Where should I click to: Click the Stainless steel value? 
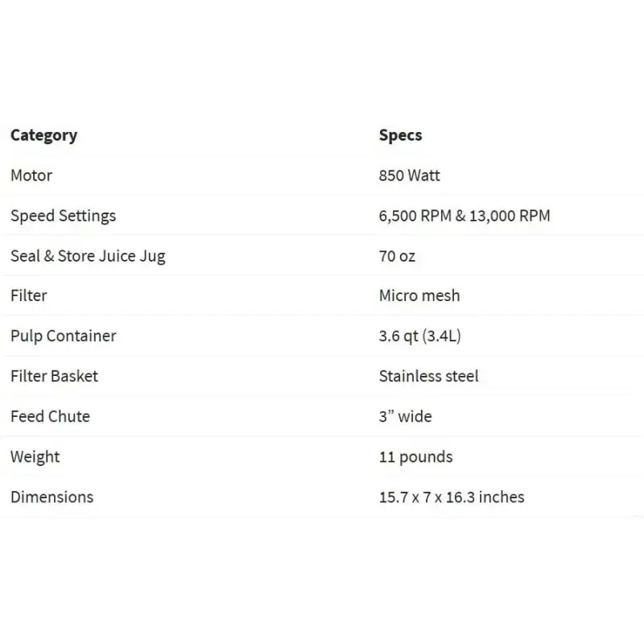point(428,376)
